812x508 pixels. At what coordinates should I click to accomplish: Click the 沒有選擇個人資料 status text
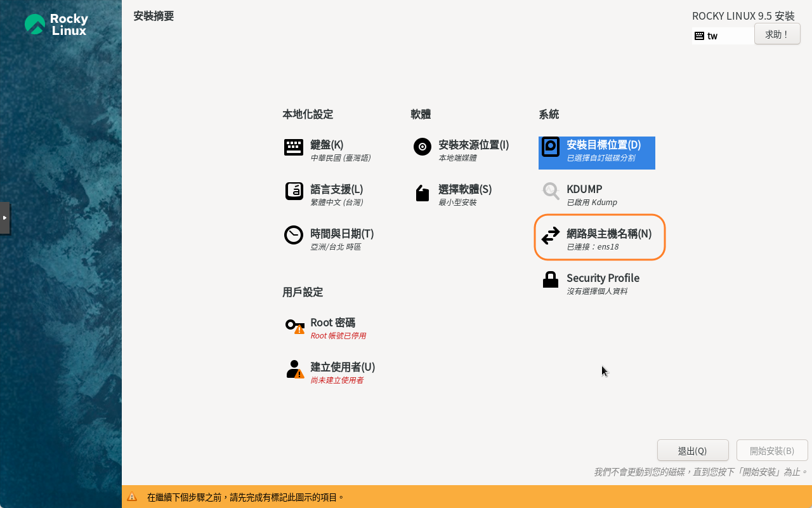597,291
